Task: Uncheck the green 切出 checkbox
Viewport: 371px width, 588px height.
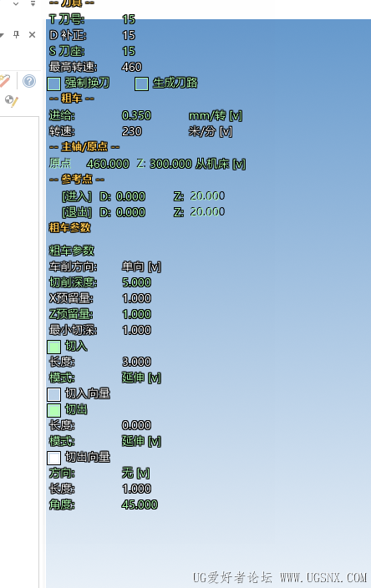Action: 54,410
